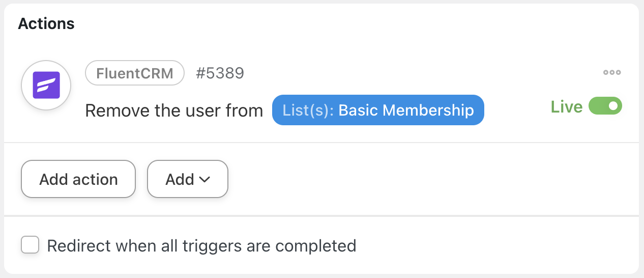The height and width of the screenshot is (278, 644).
Task: Open the Add dropdown button
Action: 187,179
